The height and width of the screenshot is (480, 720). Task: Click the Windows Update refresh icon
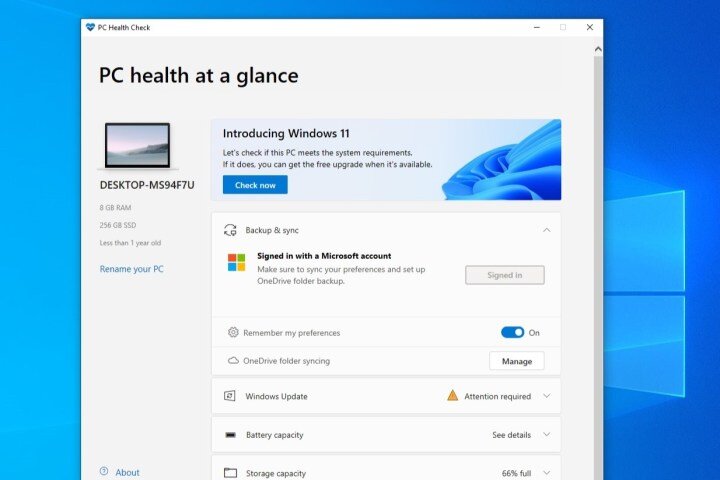[x=230, y=396]
